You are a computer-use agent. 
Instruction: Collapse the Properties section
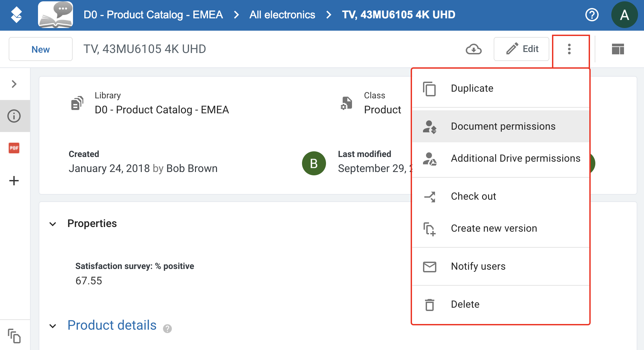pyautogui.click(x=53, y=224)
